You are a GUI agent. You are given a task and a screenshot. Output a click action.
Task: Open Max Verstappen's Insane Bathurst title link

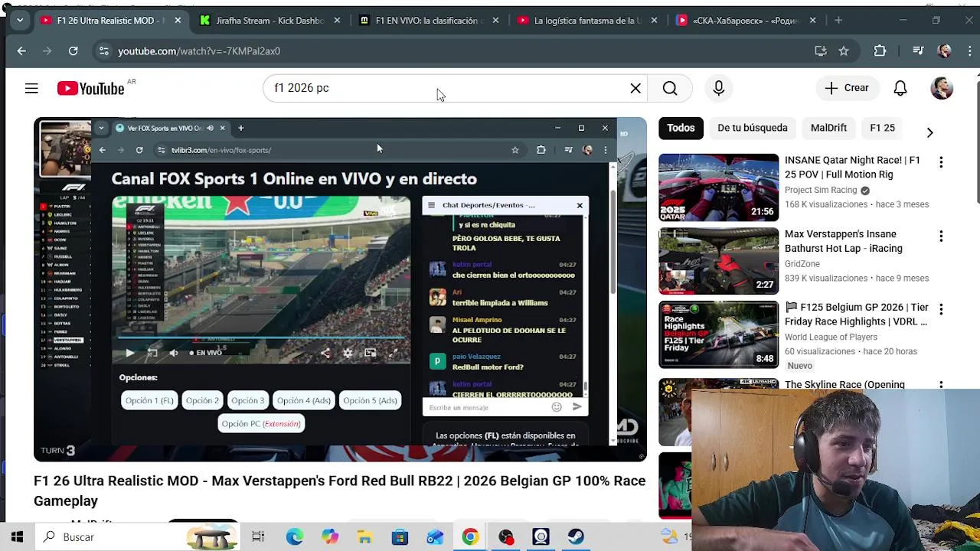844,241
